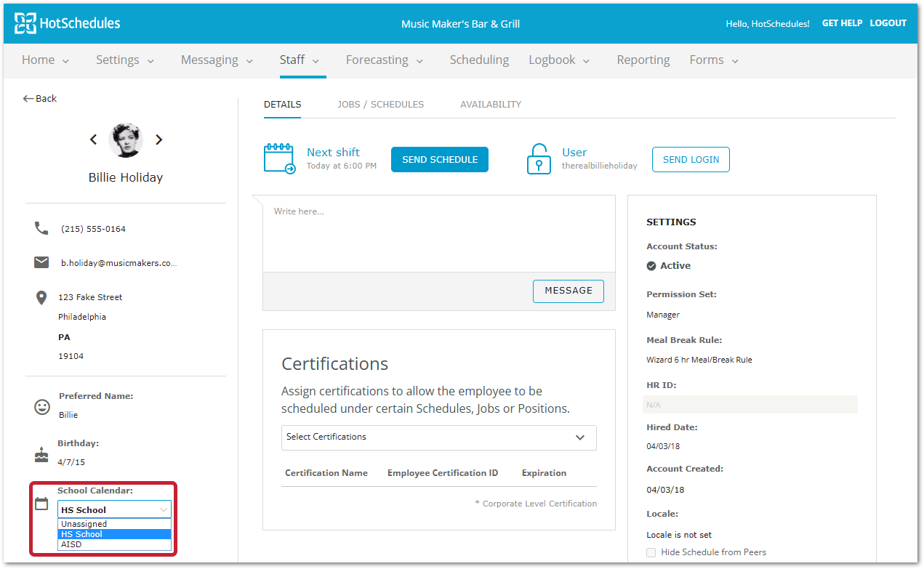This screenshot has width=924, height=569.
Task: Click phone number (215) 555-0164
Action: click(93, 229)
